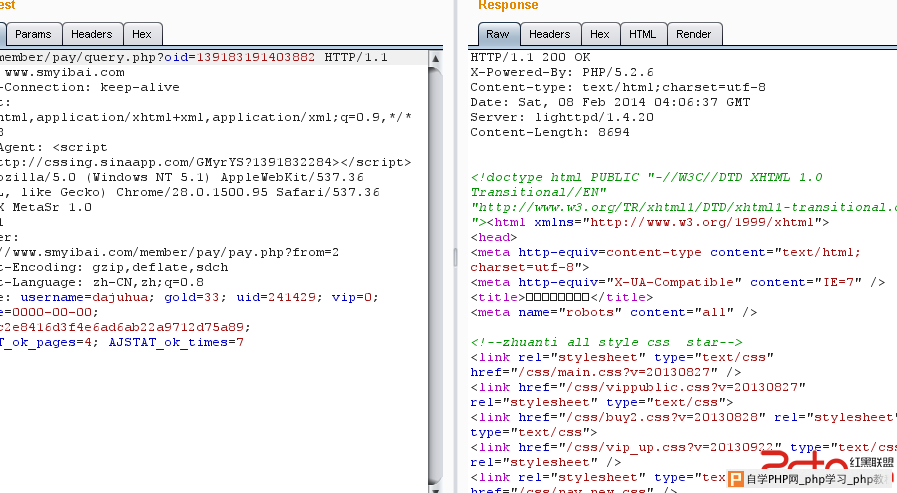Click the '/css/vippublic.css?v=20130827' link line
Viewport: 897px width, 493px height.
point(638,387)
